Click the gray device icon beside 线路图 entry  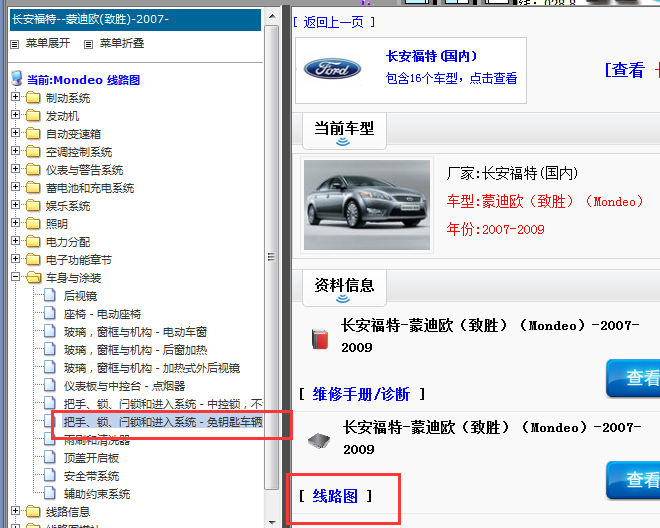point(319,441)
